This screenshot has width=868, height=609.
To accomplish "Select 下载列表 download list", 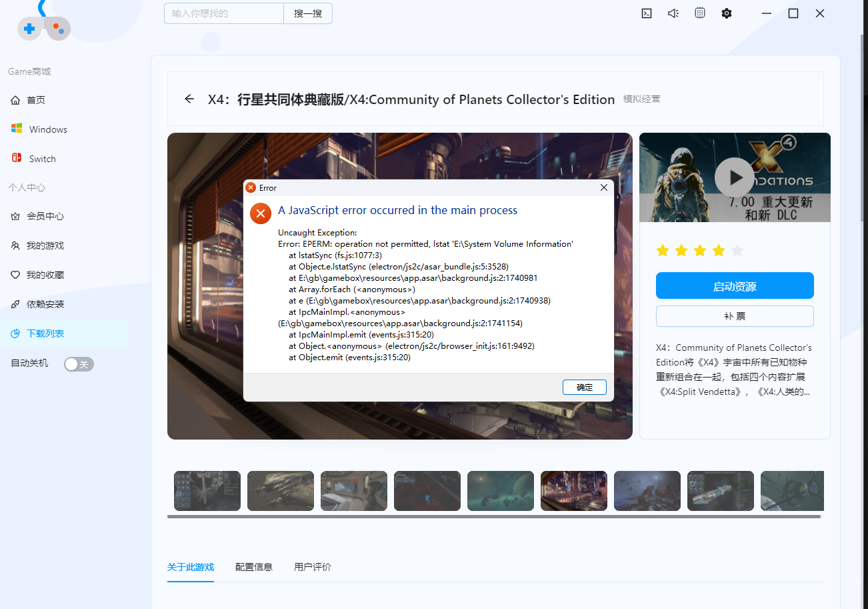I will (65, 334).
